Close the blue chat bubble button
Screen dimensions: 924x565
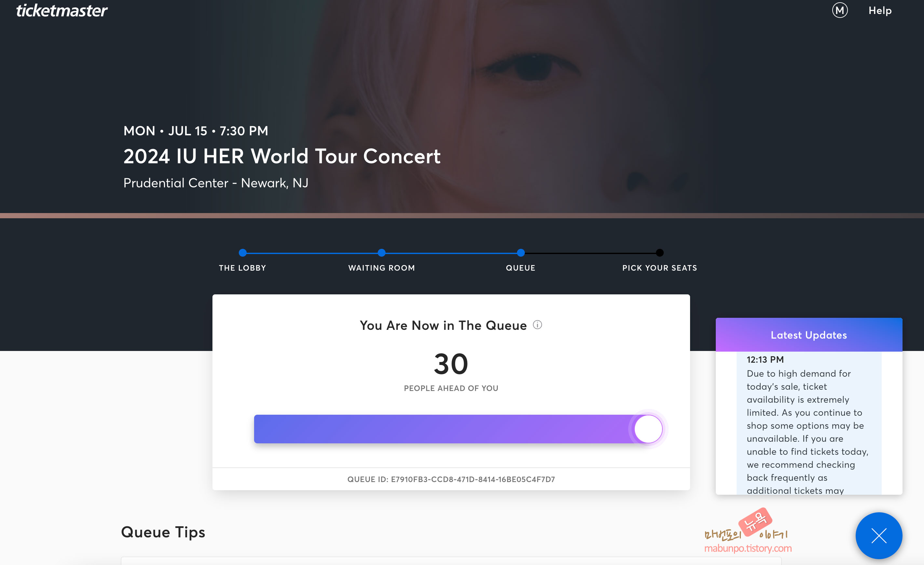879,535
